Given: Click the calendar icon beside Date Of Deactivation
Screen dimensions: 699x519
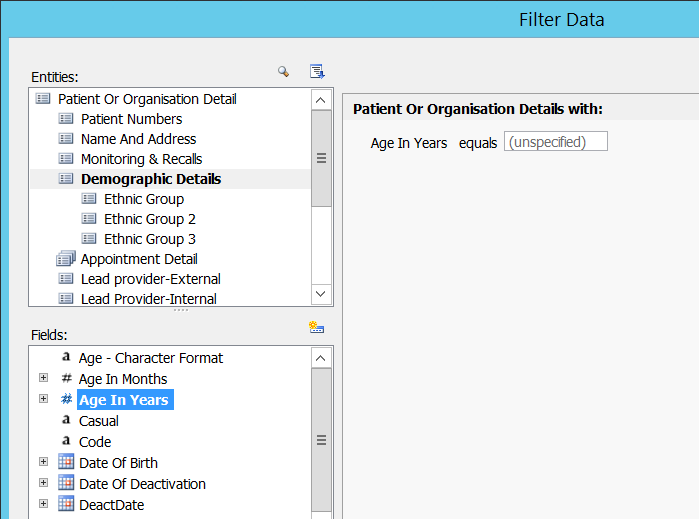Looking at the screenshot, I should point(66,482).
